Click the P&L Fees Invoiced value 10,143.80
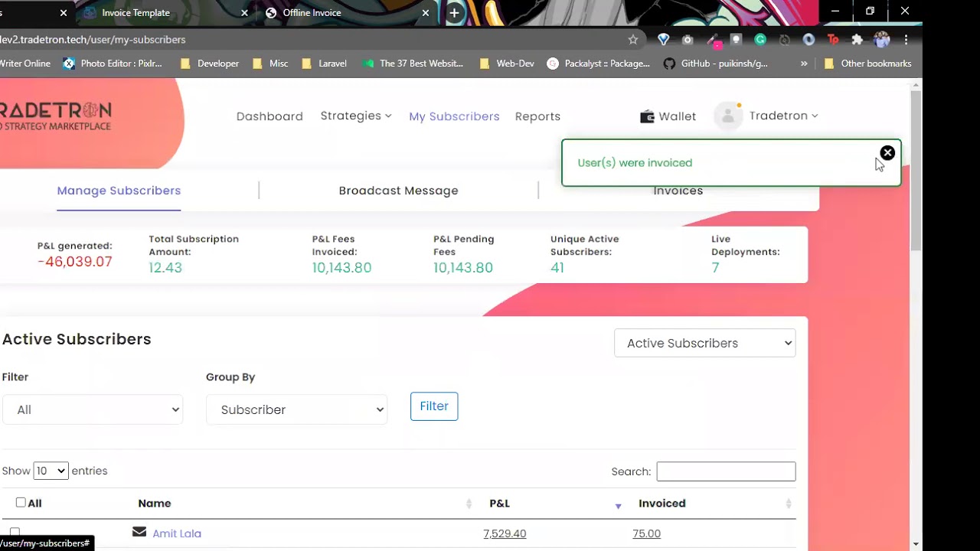This screenshot has height=551, width=980. click(x=341, y=268)
